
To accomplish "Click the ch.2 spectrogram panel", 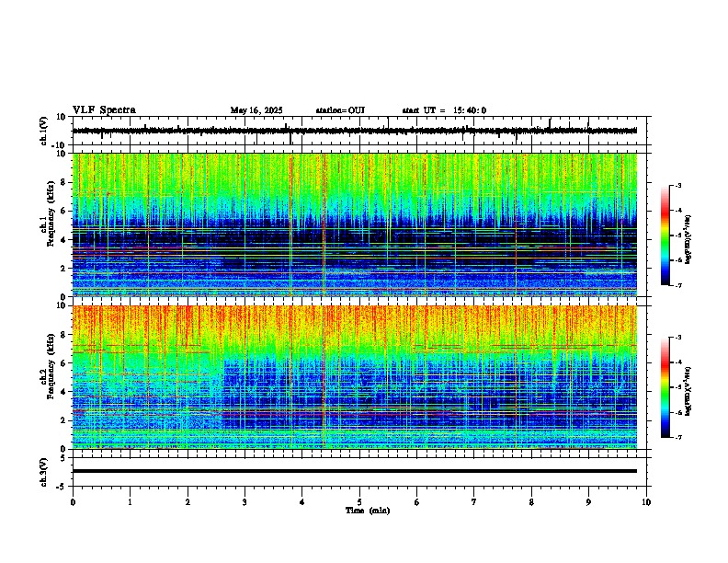I will pyautogui.click(x=355, y=377).
